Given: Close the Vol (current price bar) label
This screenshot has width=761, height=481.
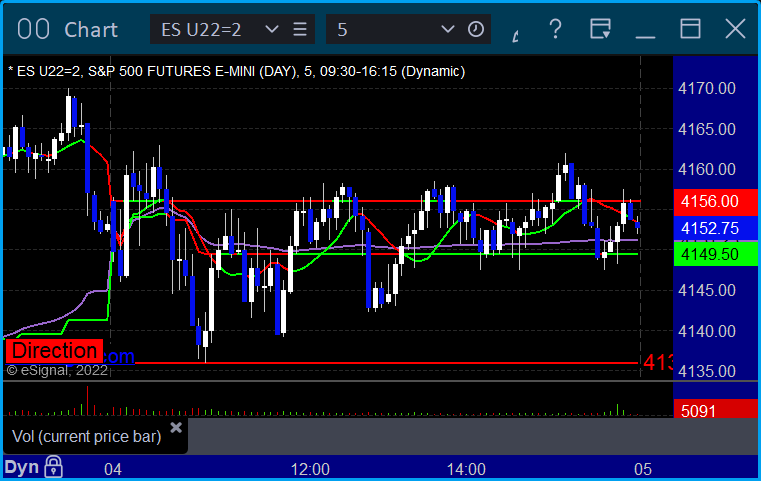Looking at the screenshot, I should (x=176, y=428).
